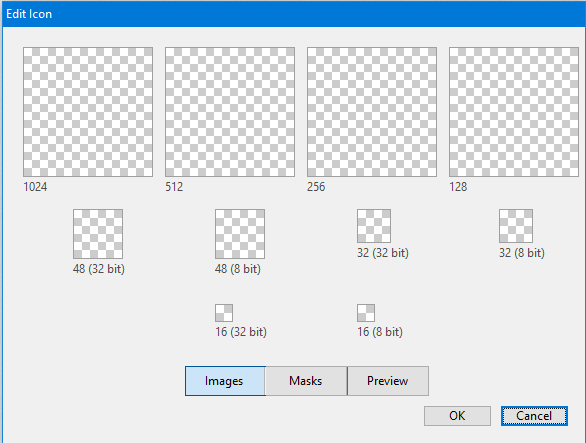The width and height of the screenshot is (586, 443).
Task: Select the 32 (8 bit) image slot
Action: pos(516,226)
